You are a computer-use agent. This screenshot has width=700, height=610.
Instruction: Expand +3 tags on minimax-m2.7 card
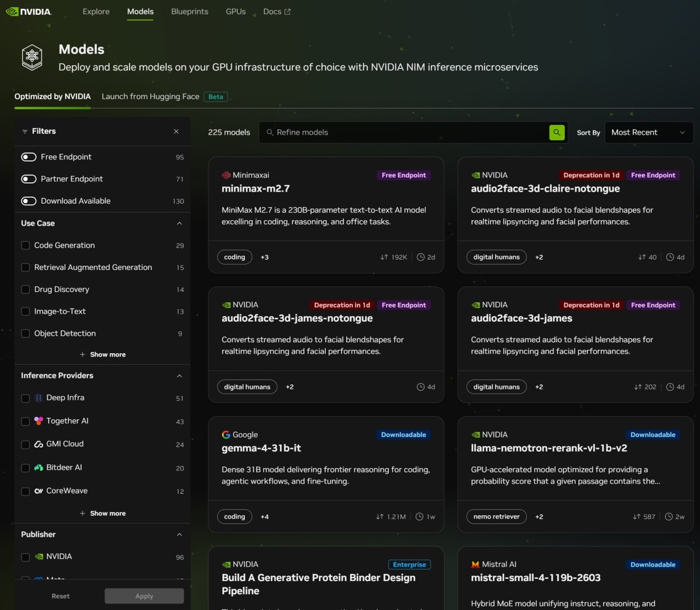coord(265,257)
